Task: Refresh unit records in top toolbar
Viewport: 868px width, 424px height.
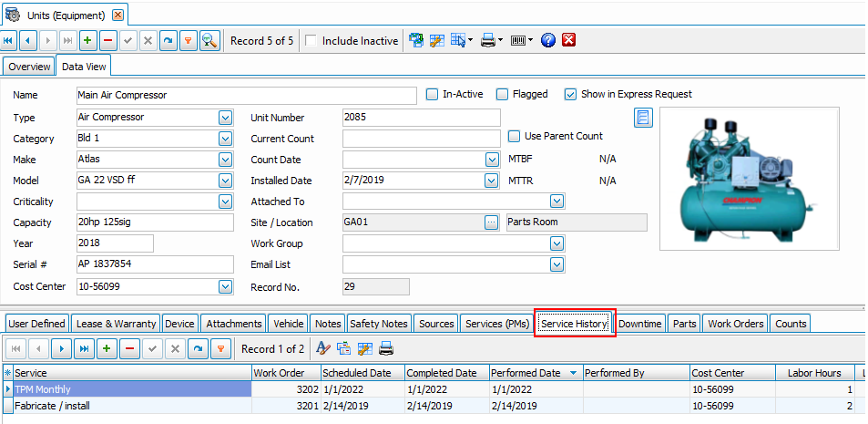Action: tap(168, 40)
